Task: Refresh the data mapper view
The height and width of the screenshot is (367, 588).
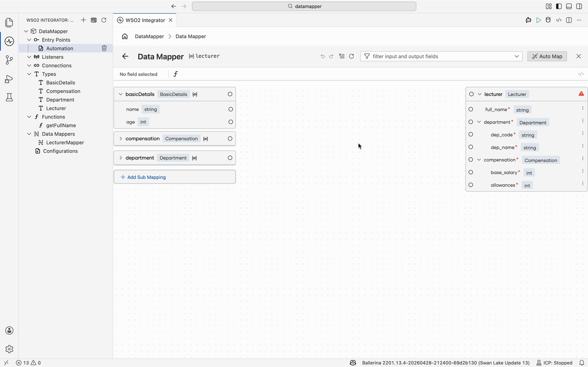Action: [x=351, y=56]
